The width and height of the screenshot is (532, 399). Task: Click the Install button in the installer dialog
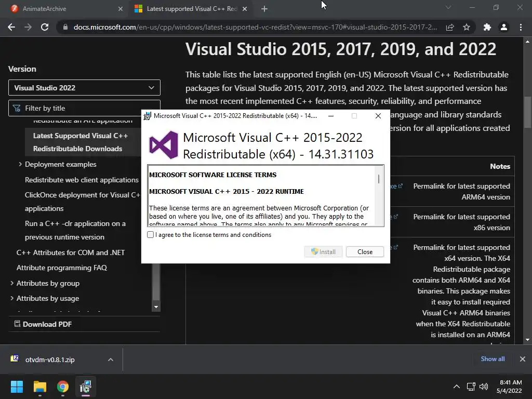coord(323,252)
